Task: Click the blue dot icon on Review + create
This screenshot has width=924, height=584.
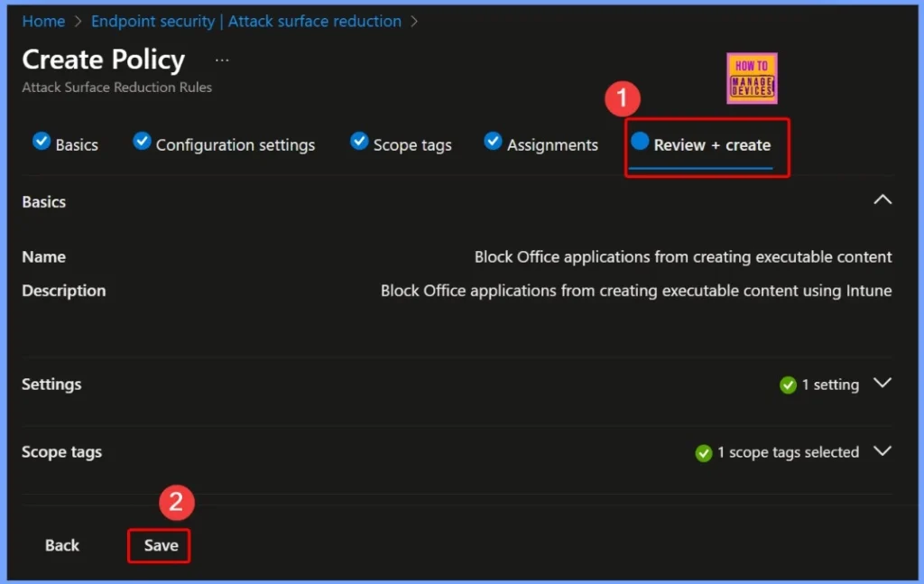Action: [x=639, y=142]
